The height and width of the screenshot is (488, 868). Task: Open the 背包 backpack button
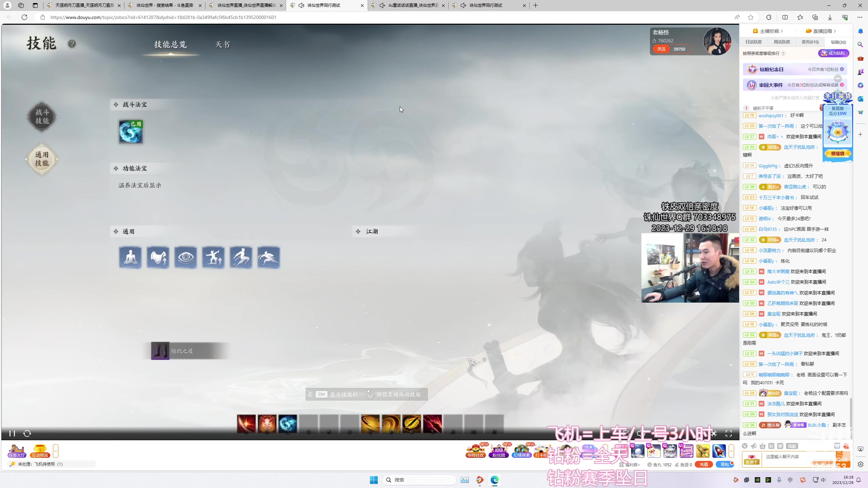(725, 465)
